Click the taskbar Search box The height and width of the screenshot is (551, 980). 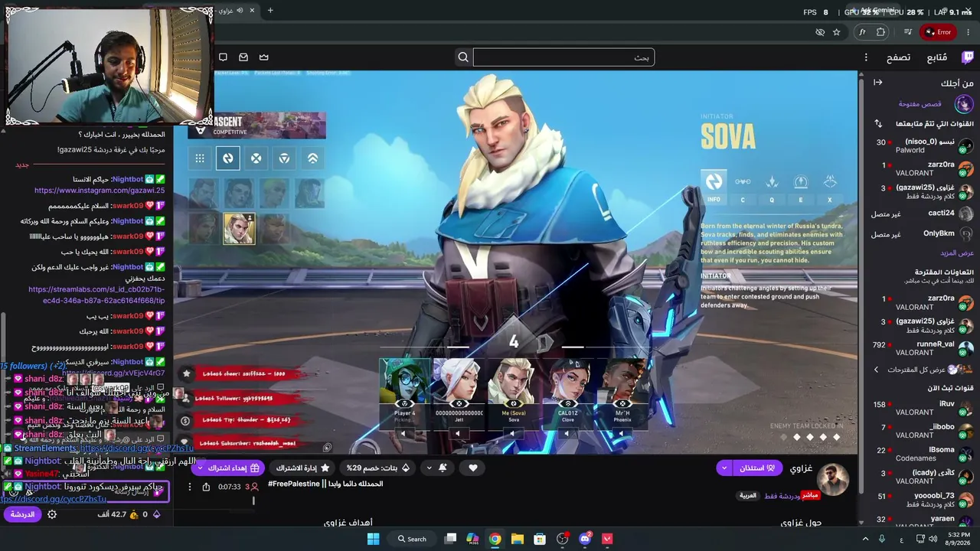413,539
